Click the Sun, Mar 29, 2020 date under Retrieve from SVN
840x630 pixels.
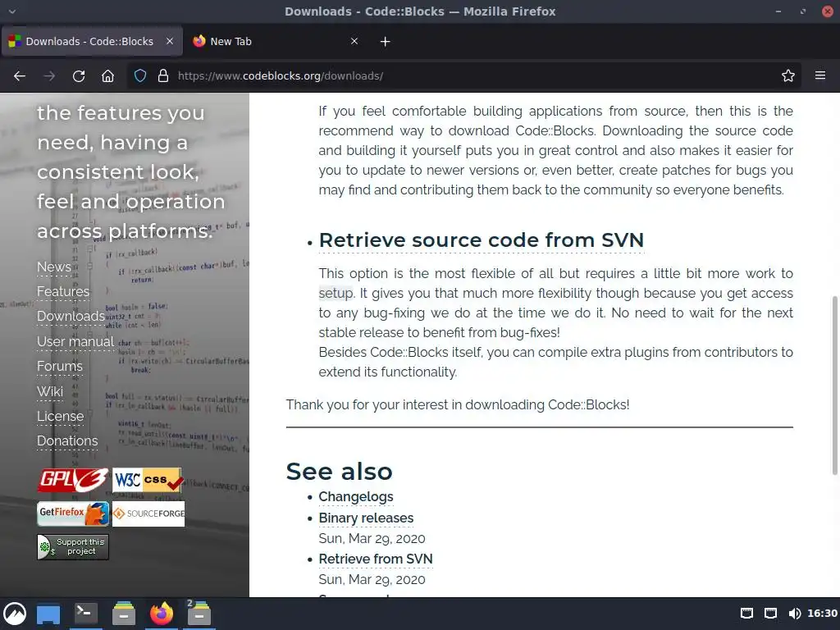(372, 580)
